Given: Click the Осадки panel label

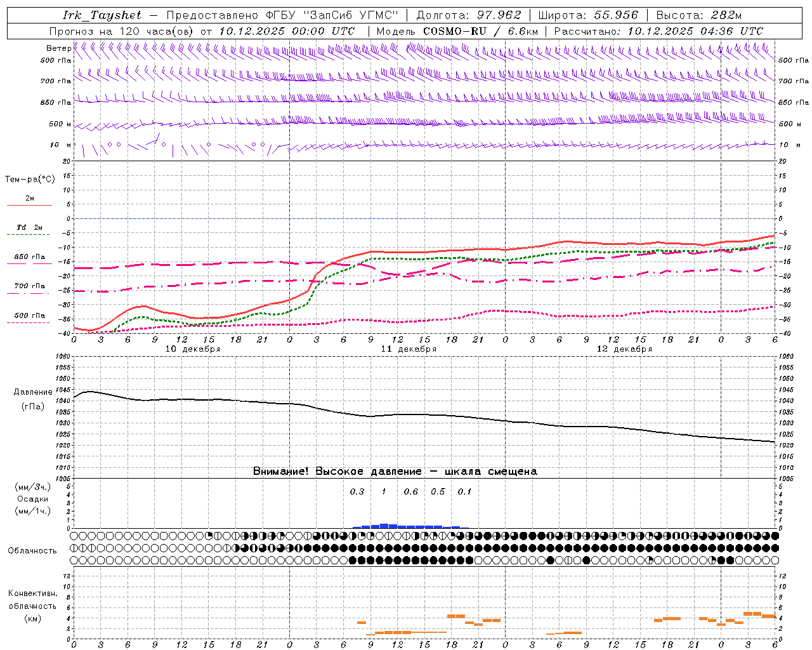Looking at the screenshot, I should click(32, 499).
